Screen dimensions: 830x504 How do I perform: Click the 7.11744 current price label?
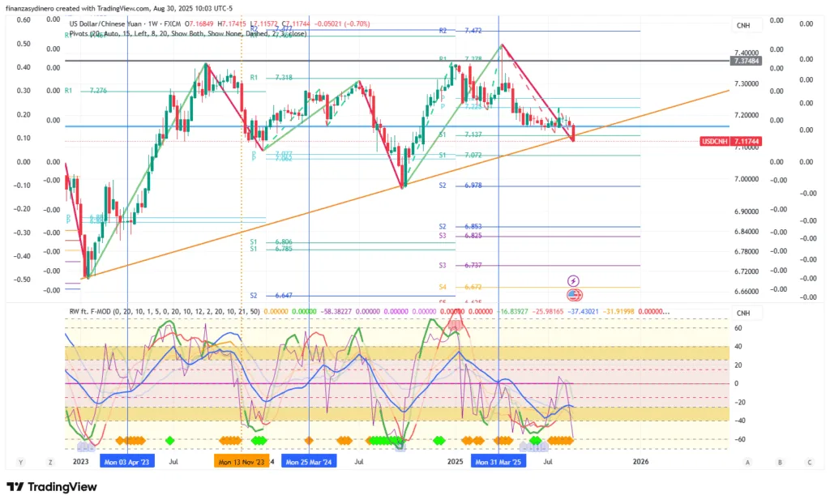[747, 141]
